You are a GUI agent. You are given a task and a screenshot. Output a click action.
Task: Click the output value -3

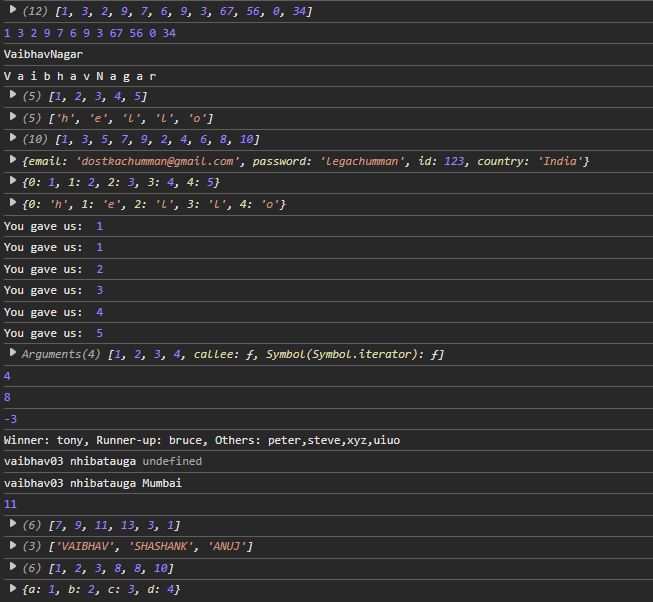click(10, 419)
